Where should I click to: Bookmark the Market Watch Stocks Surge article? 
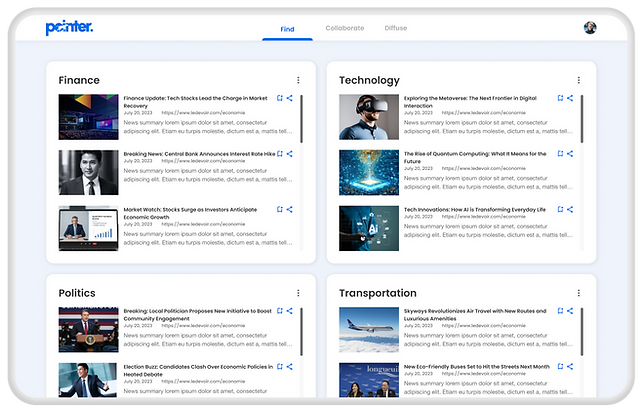point(280,209)
